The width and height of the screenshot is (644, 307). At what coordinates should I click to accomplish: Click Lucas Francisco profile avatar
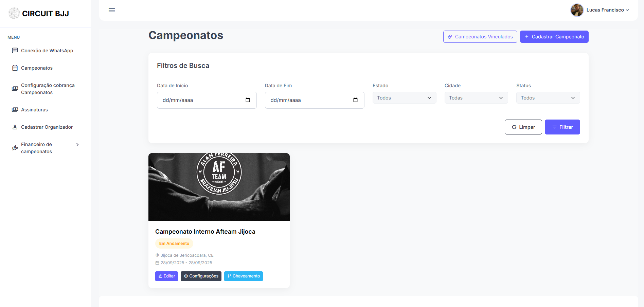[577, 10]
